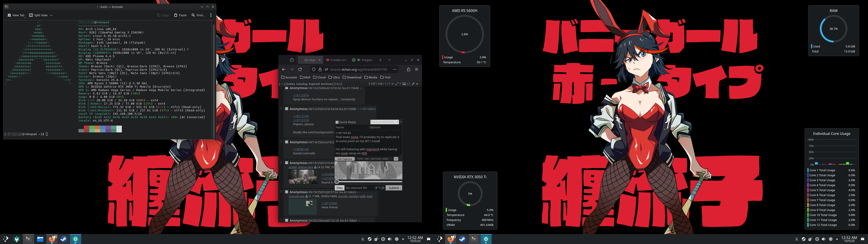868x244 pixels.
Task: Open Firefox list all tabs chevron
Action: [389, 60]
